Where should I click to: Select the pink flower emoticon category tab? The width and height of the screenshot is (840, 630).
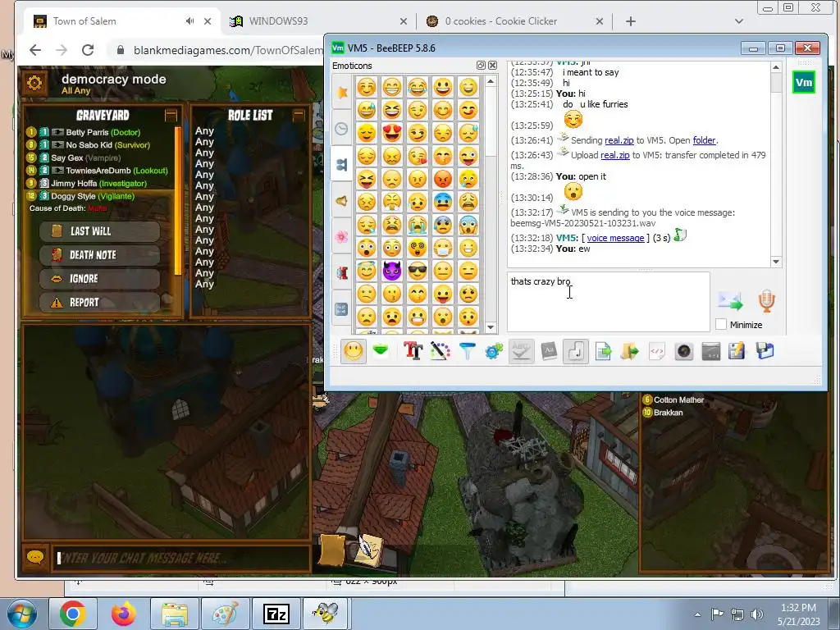point(342,237)
